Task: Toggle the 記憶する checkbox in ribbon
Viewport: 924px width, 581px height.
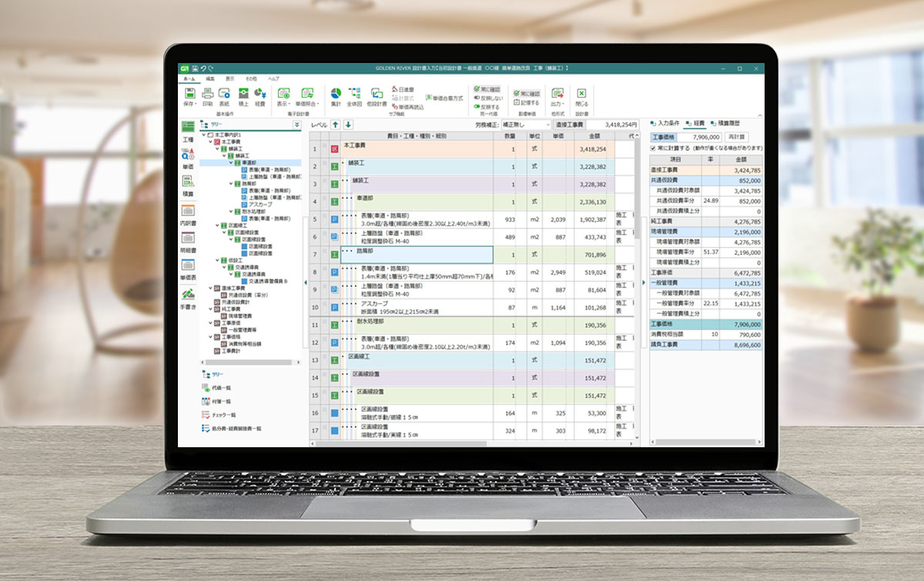Action: click(516, 102)
